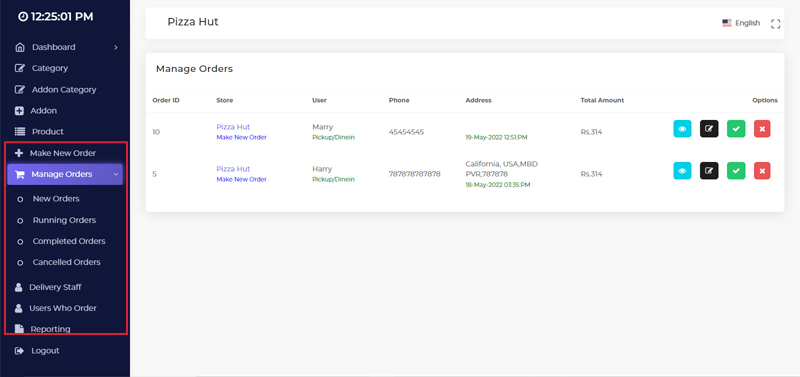View order 10 with the eye button
The image size is (800, 377).
point(682,129)
